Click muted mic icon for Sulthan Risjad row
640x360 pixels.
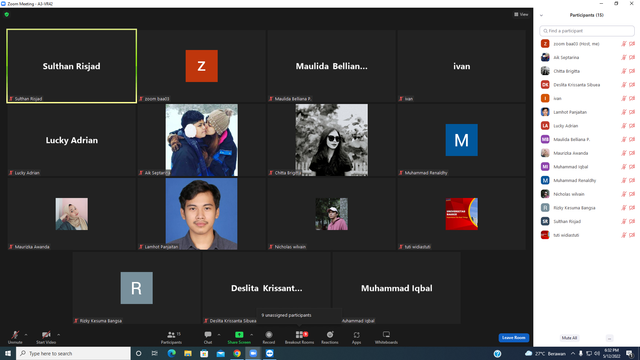click(x=624, y=221)
